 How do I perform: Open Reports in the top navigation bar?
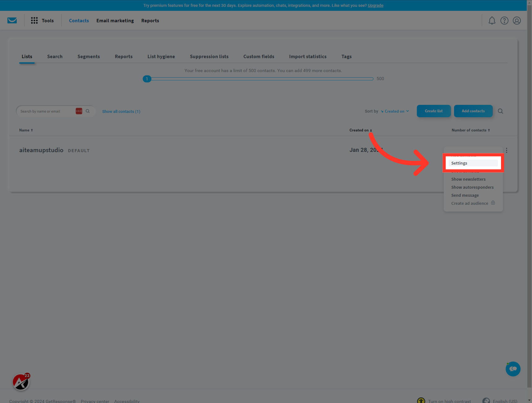pos(150,21)
